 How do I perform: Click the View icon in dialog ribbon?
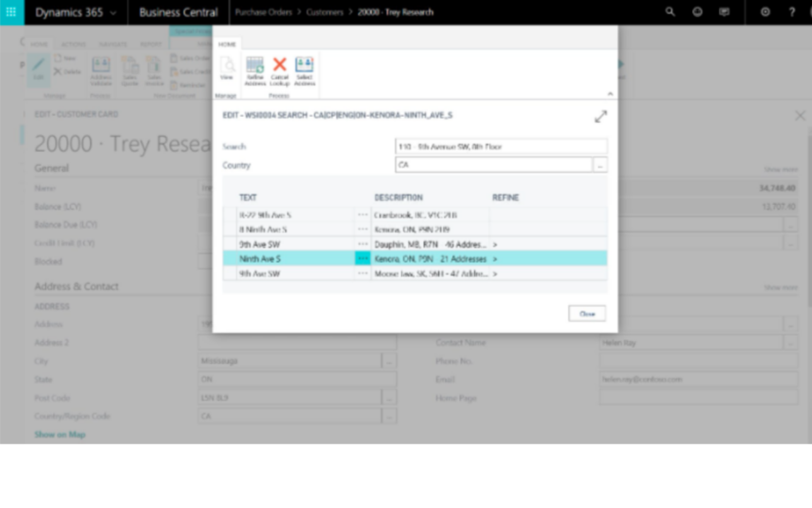pyautogui.click(x=227, y=69)
